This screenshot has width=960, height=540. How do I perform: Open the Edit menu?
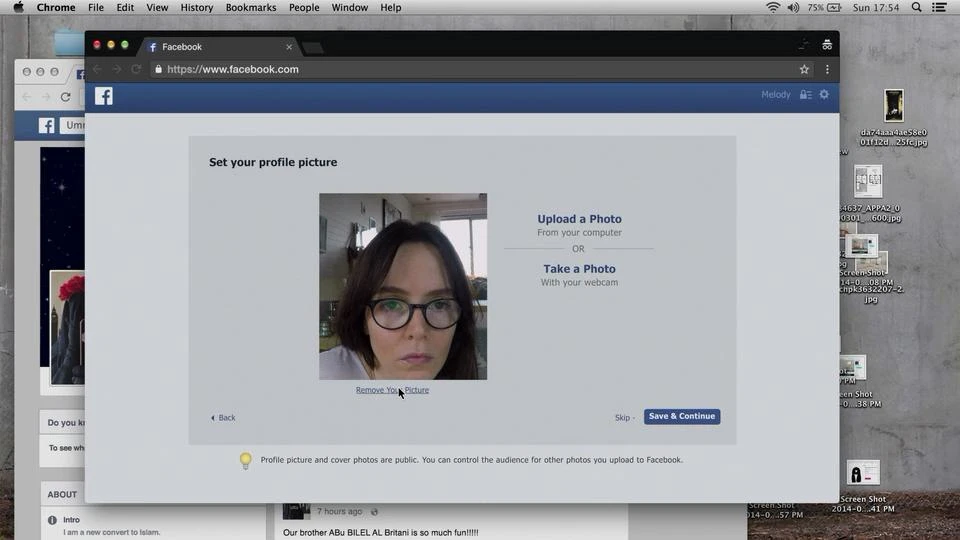click(x=125, y=7)
